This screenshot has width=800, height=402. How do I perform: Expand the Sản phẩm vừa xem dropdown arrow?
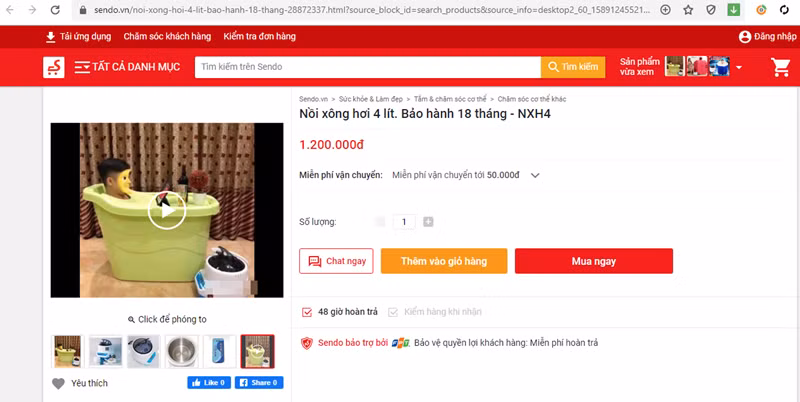[x=738, y=67]
